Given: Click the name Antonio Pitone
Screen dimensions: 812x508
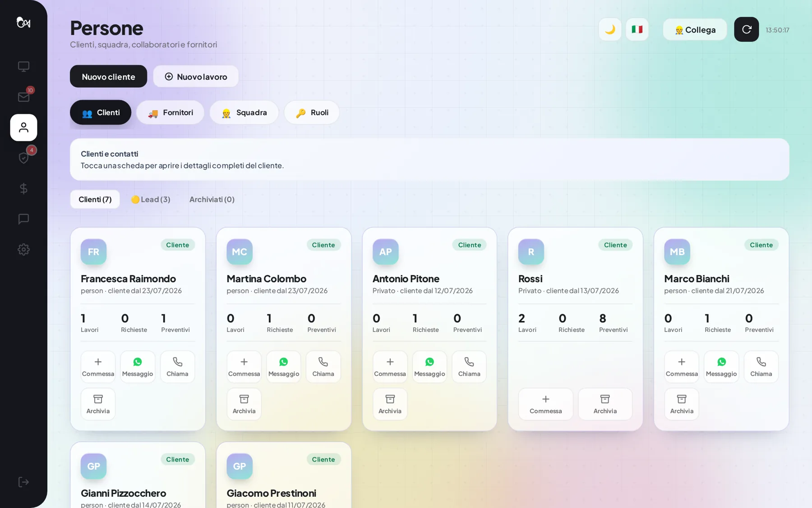Looking at the screenshot, I should (x=406, y=279).
